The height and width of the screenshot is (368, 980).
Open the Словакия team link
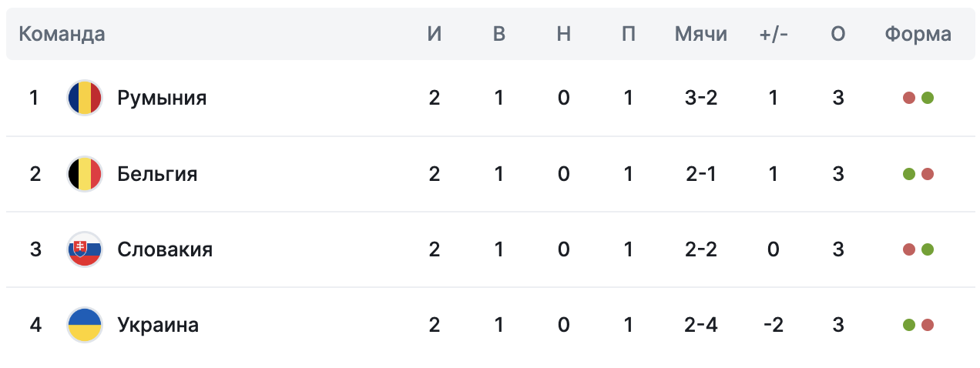[165, 249]
